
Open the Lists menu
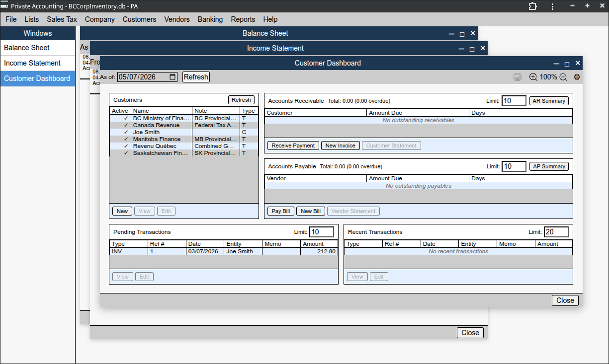coord(31,19)
